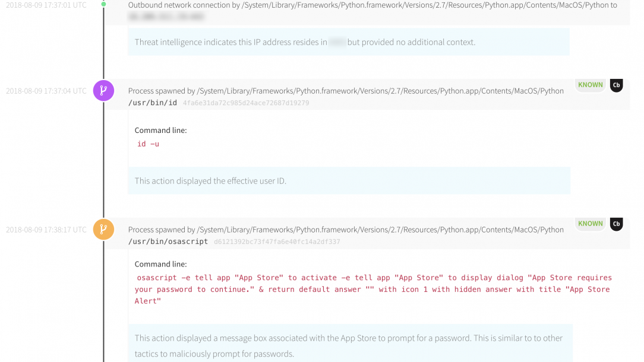Click the 17:38:17 UTC timestamp
The height and width of the screenshot is (362, 644).
tap(46, 230)
